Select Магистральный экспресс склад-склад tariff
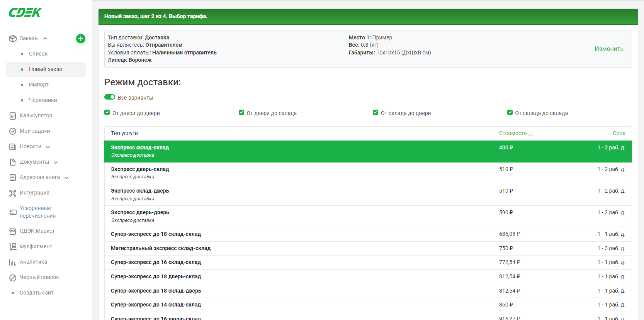644x320 pixels. (368, 249)
